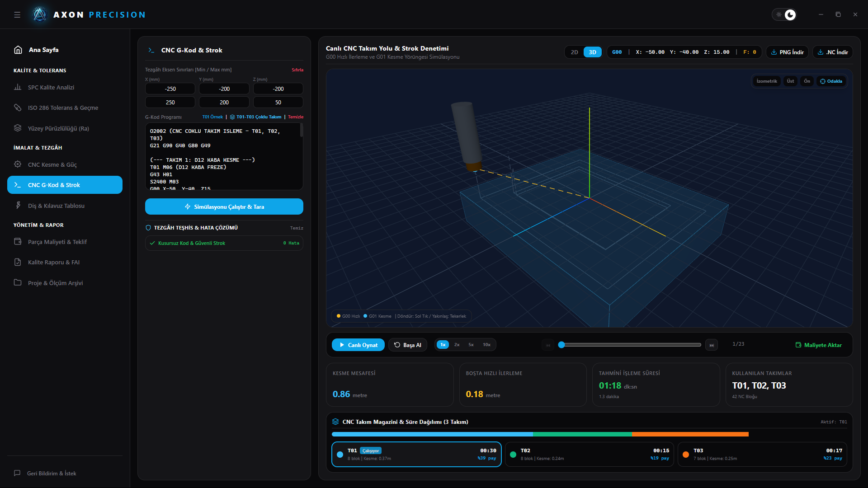Click the skip-to-end playback icon
Image resolution: width=868 pixels, height=488 pixels.
[712, 345]
